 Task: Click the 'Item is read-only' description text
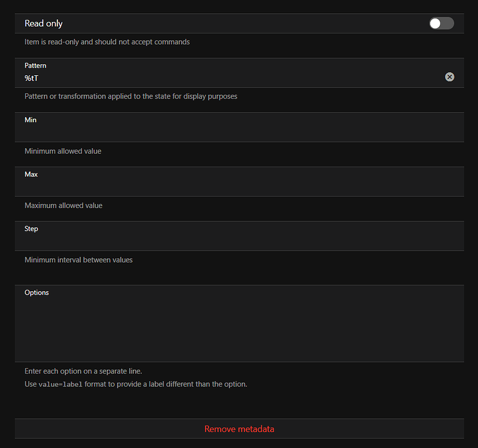107,42
